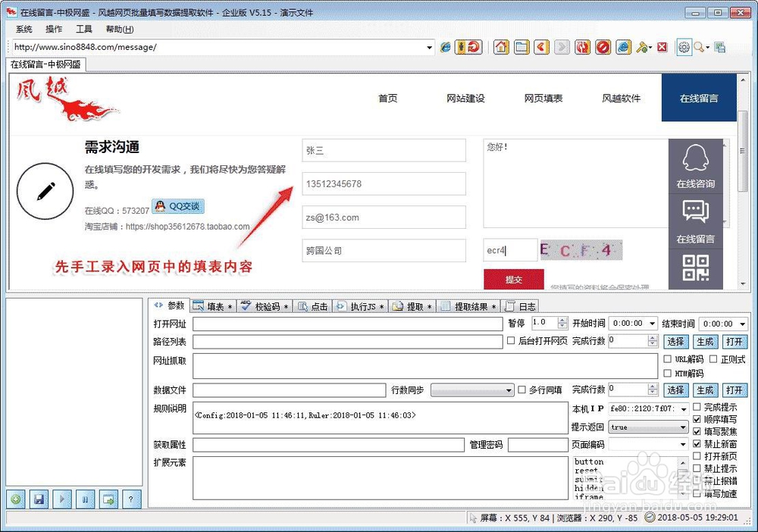Open help using the question mark button

(x=131, y=499)
